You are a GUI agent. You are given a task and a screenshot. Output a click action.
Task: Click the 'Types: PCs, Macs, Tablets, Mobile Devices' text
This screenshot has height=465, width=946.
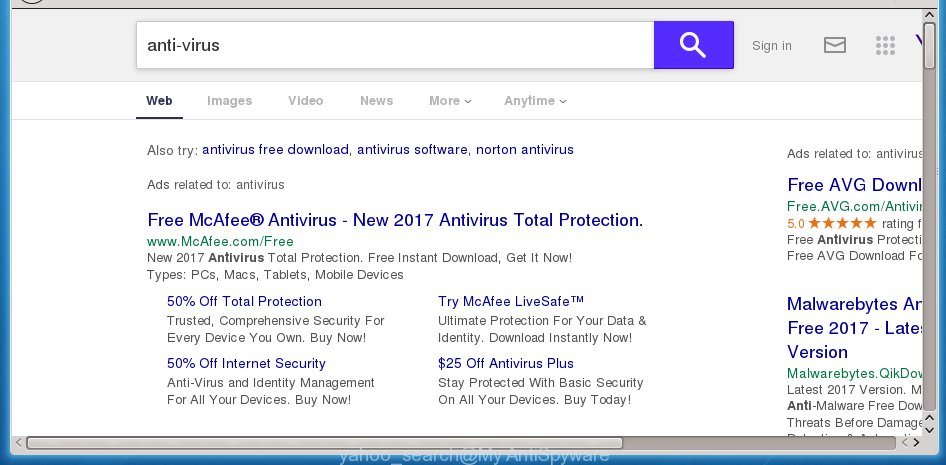pos(275,275)
